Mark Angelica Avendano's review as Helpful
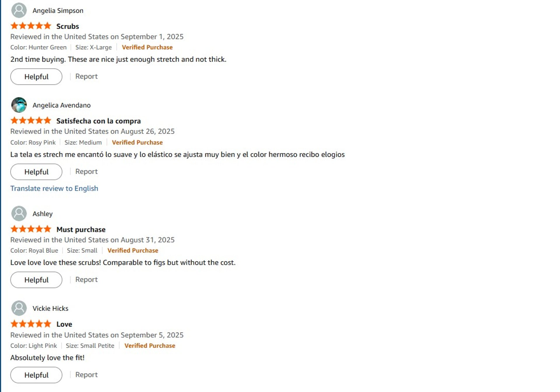Image resolution: width=560 pixels, height=392 pixels. pos(36,172)
